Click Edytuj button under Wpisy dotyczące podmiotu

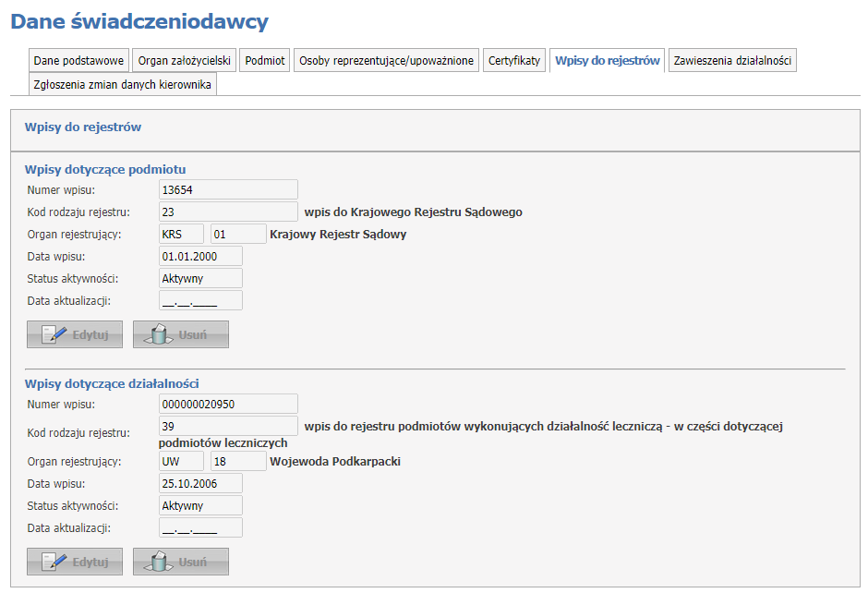pos(75,334)
